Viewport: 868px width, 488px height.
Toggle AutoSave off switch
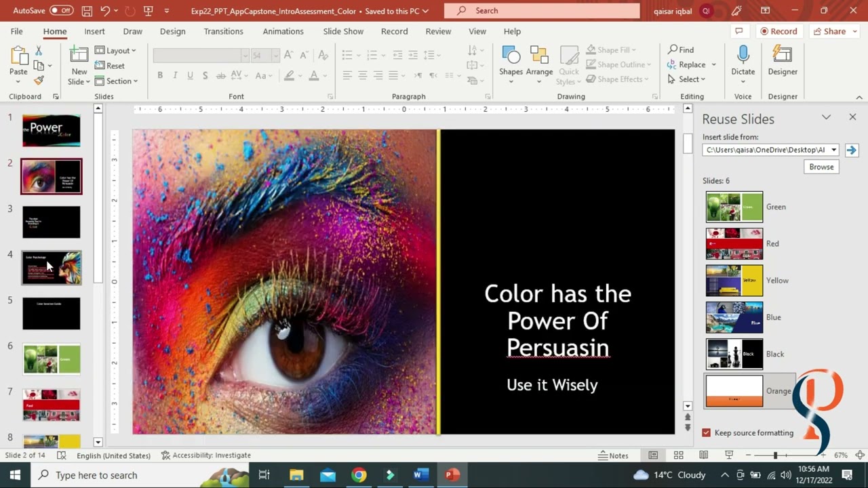click(62, 11)
